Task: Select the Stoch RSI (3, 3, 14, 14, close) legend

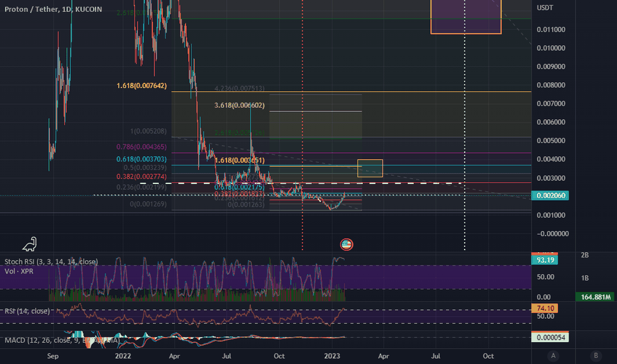Action: point(51,261)
